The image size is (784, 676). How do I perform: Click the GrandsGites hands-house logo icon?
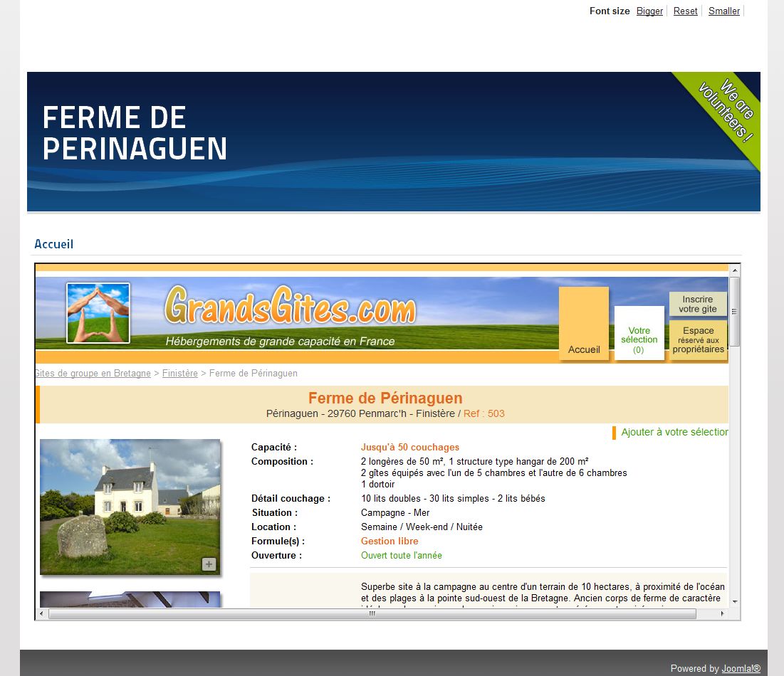pos(98,313)
